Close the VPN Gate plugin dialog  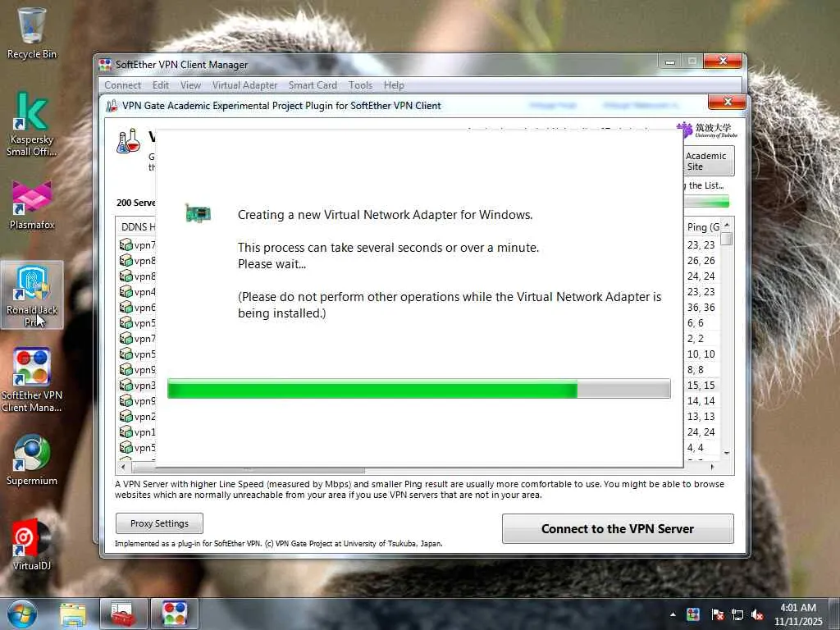(x=727, y=102)
